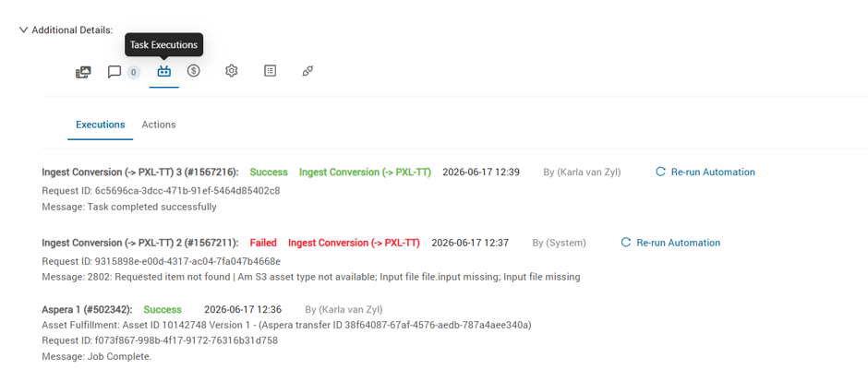Image resolution: width=868 pixels, height=381 pixels.
Task: Open the dollar sign costs icon
Action: 193,71
